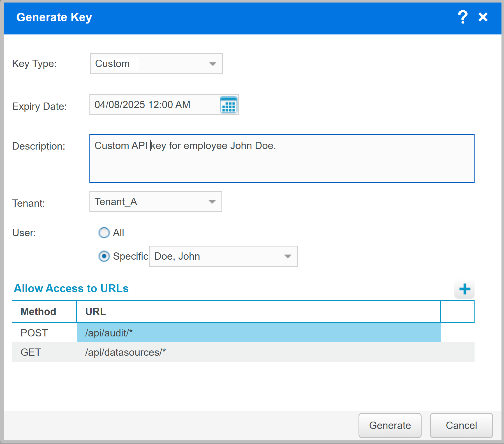Click the Cancel button
This screenshot has width=504, height=444.
[x=461, y=425]
